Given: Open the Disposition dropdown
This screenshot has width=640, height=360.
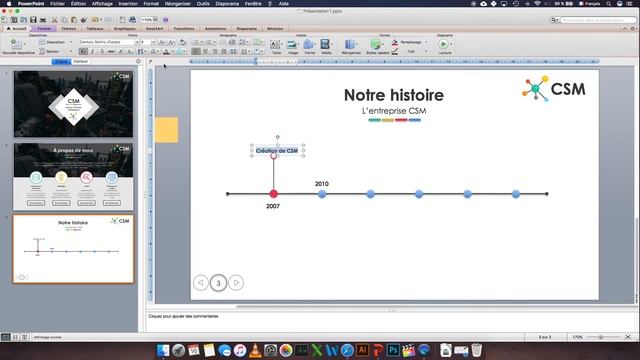Looking at the screenshot, I should pyautogui.click(x=55, y=42).
